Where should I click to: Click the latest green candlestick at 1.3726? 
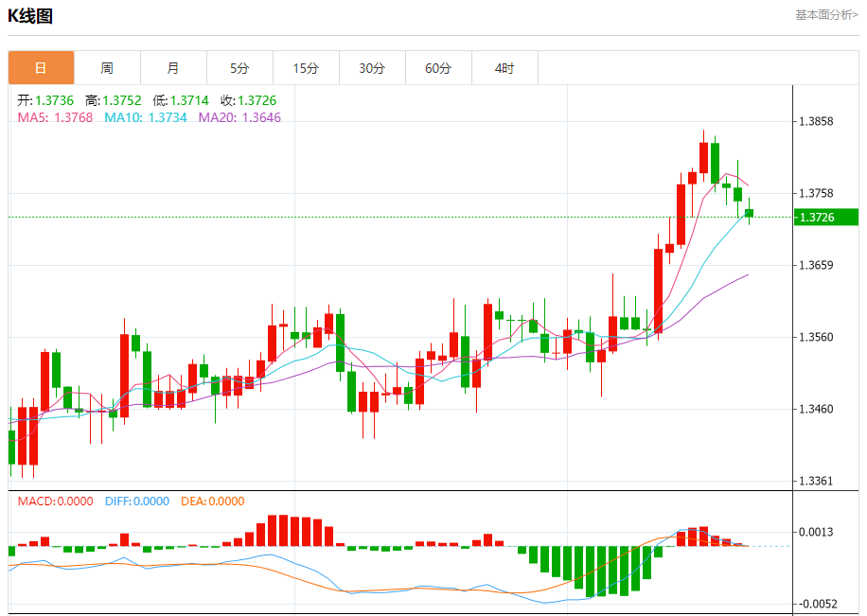tap(750, 213)
